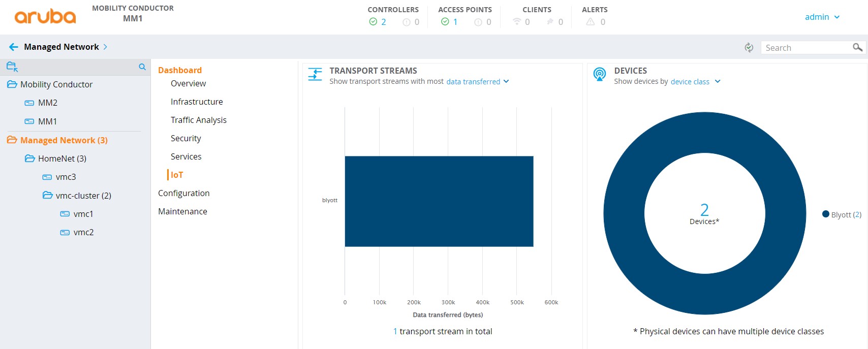Click the network tree magnifier icon
The width and height of the screenshot is (868, 349).
[x=142, y=67]
